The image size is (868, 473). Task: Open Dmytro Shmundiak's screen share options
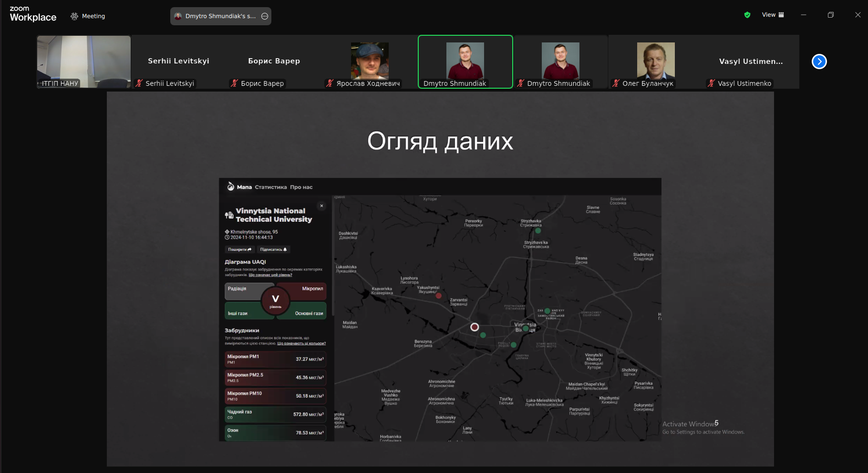[x=265, y=16]
